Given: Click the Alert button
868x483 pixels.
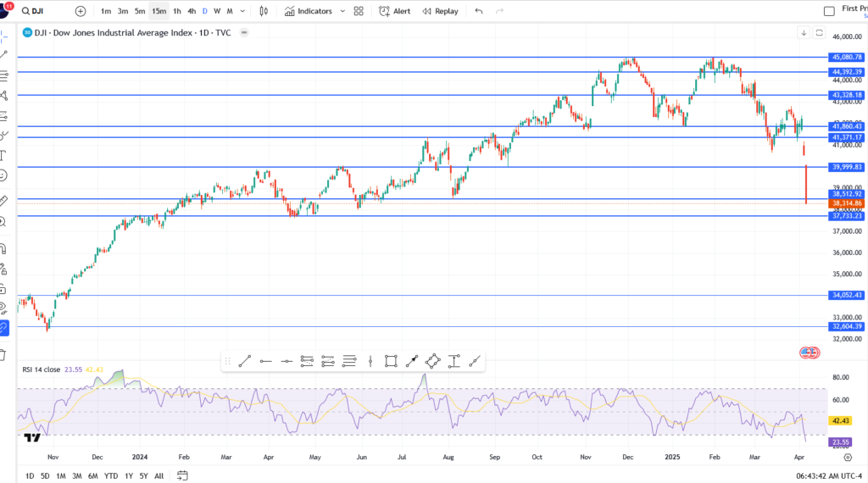Looking at the screenshot, I should (394, 11).
